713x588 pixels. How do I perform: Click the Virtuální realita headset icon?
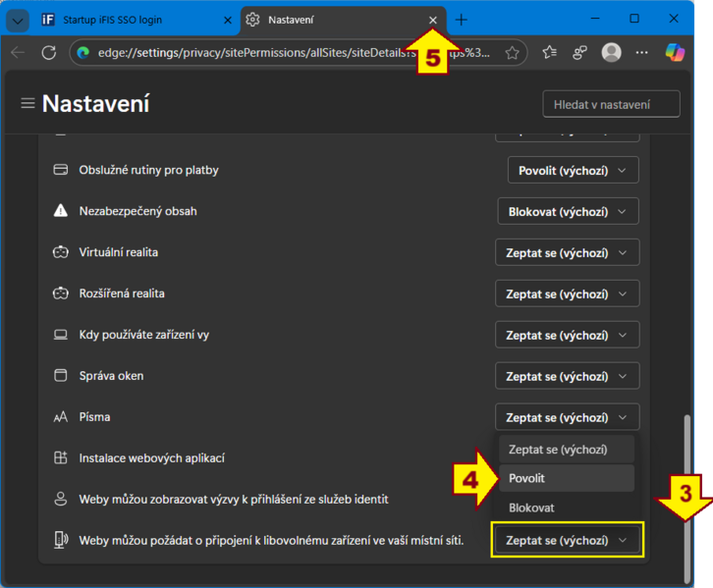61,252
